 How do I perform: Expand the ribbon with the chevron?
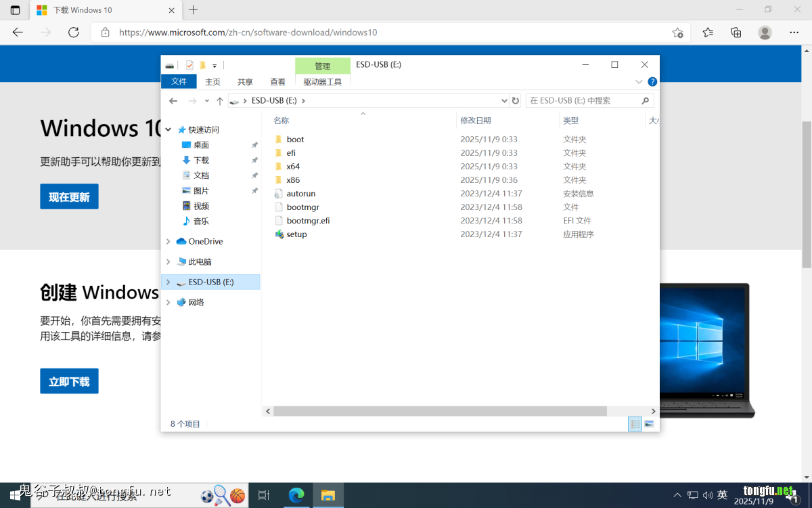[x=639, y=81]
